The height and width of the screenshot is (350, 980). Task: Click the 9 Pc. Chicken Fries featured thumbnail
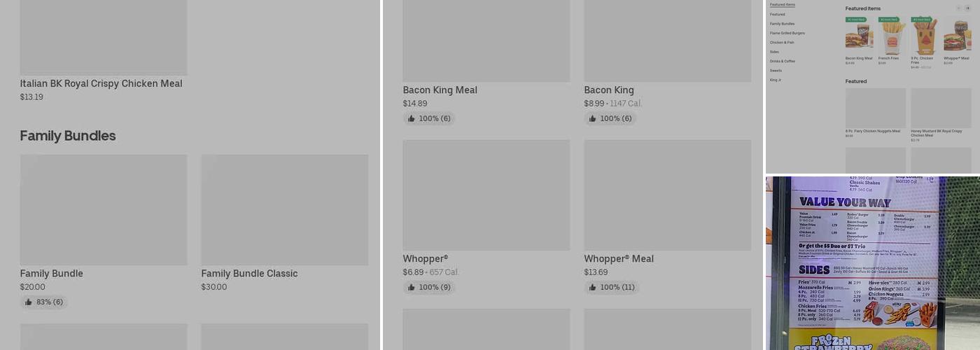[925, 37]
